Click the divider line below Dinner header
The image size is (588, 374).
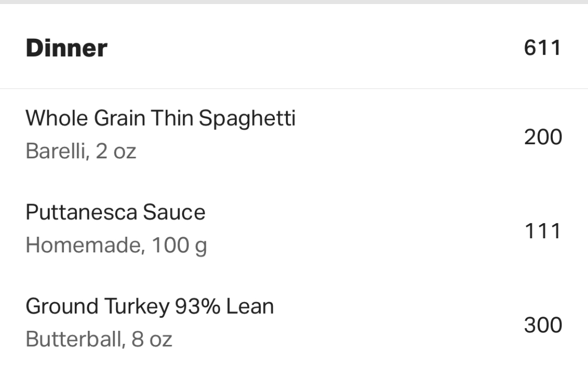point(294,89)
